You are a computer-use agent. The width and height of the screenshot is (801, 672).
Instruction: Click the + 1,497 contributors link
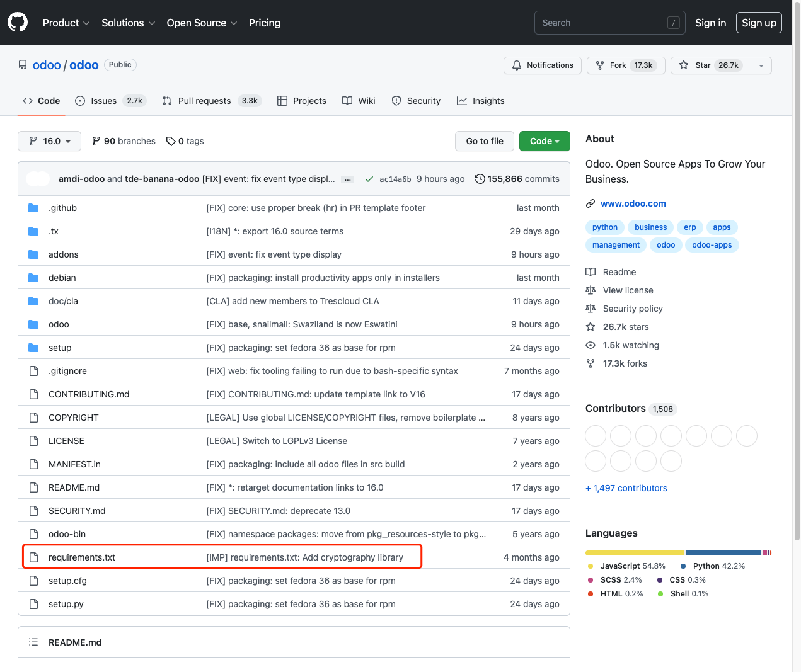626,488
